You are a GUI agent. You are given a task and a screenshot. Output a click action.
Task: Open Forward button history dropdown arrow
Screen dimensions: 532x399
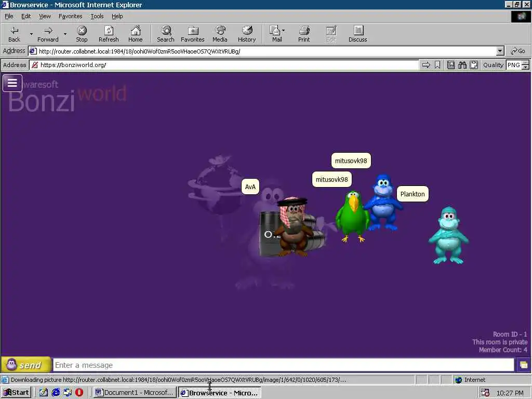[65, 34]
